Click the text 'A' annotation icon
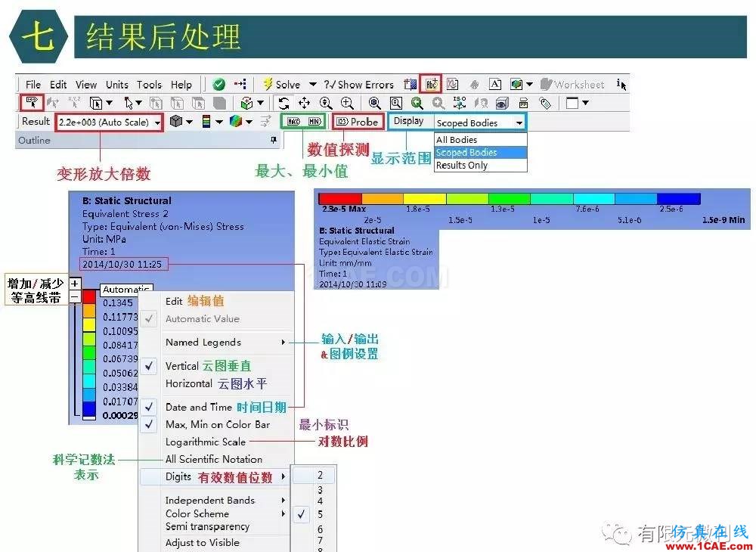Image resolution: width=756 pixels, height=552 pixels. [x=495, y=85]
